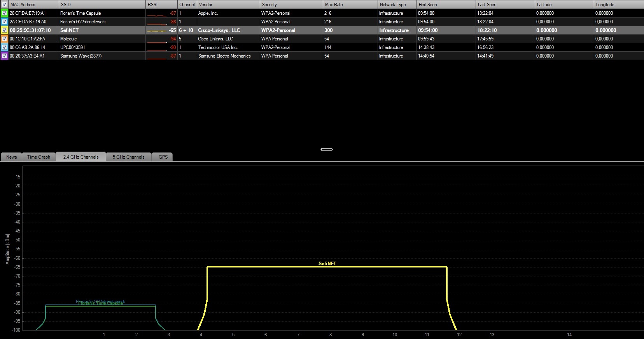Uncheck the 2A:CF:DA:B7:19:A0 network checkbox
Viewport: 644px width, 339px height.
[x=4, y=22]
